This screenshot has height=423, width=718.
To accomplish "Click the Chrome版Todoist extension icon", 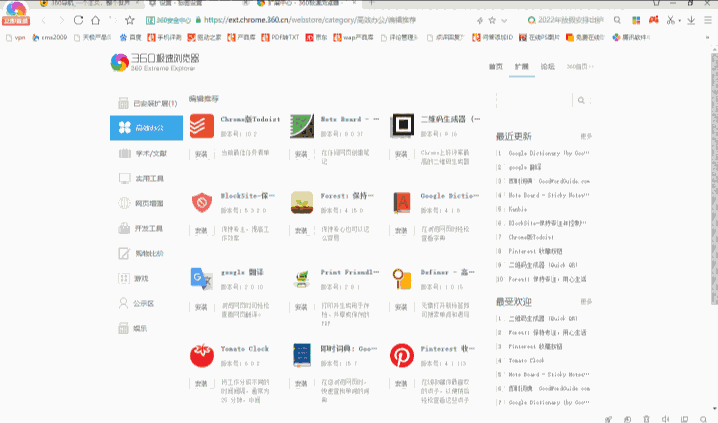I will pos(202,126).
